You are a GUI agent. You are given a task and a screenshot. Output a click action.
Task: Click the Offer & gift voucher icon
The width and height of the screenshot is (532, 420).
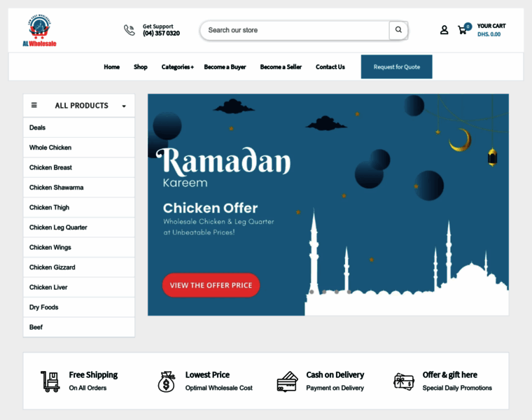point(404,381)
